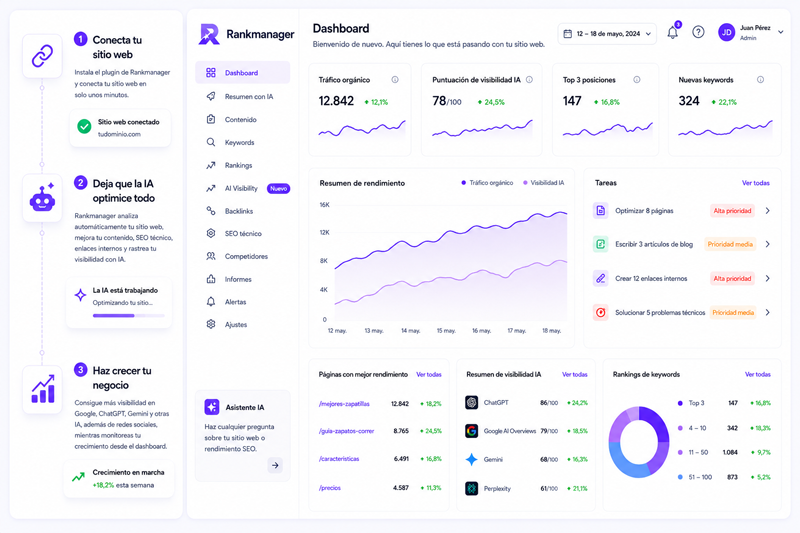Click the green trend arrow in Crecimiento en marcha
800x533 pixels.
(78, 477)
